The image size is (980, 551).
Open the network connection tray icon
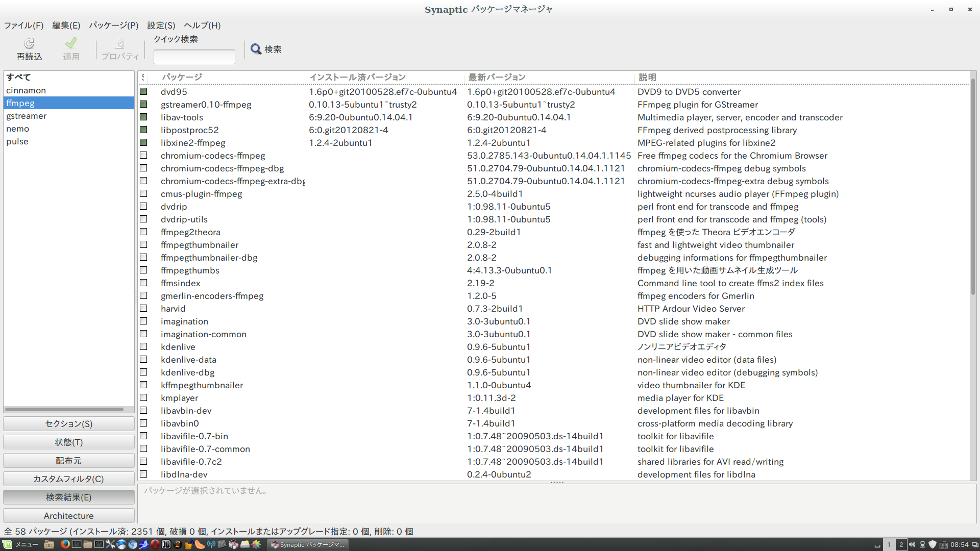[922, 544]
